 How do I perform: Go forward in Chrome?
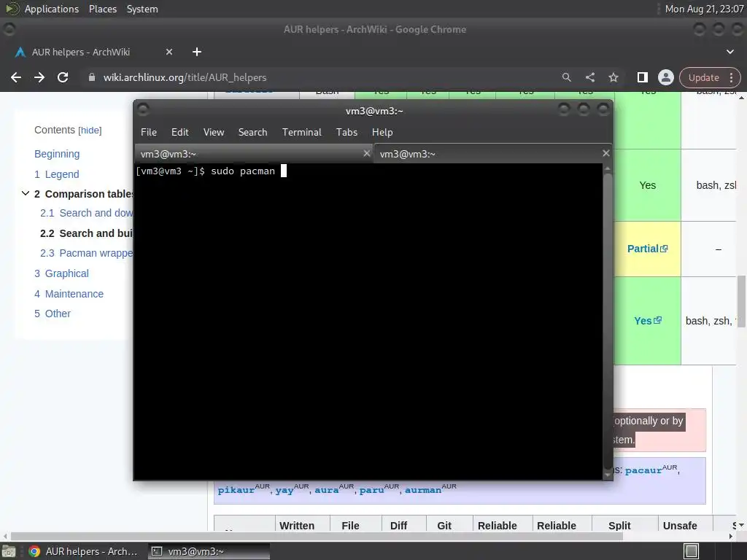tap(39, 77)
